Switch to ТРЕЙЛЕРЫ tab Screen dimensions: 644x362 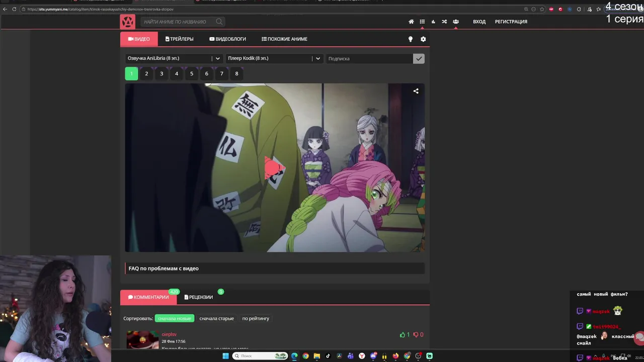[x=180, y=39]
